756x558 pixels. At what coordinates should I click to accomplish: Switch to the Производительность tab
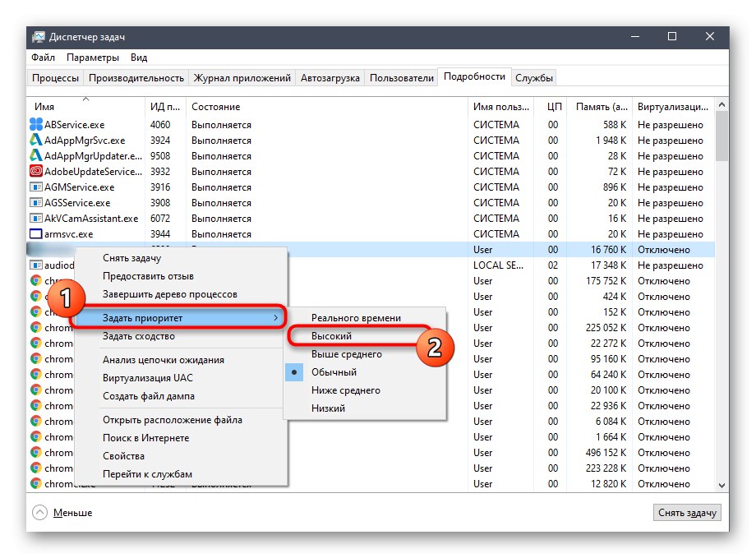pyautogui.click(x=136, y=78)
